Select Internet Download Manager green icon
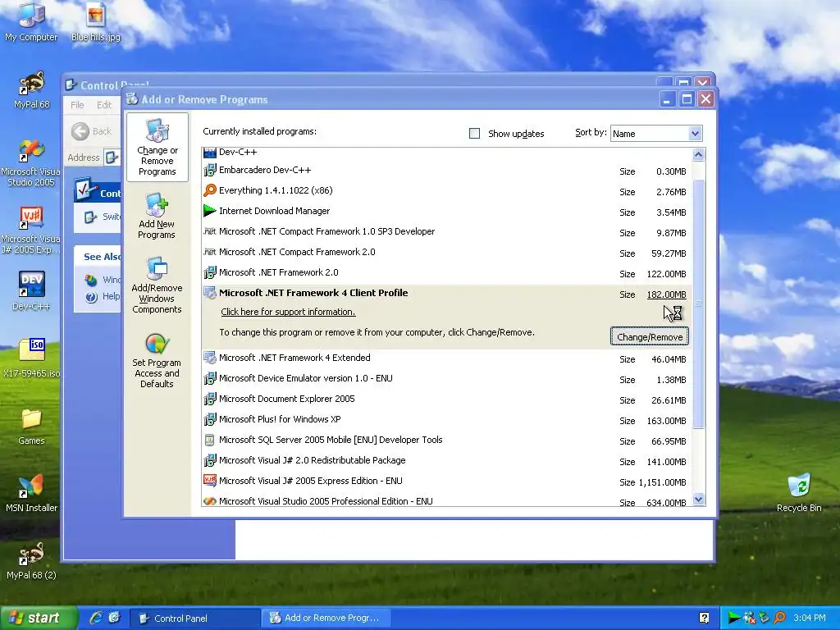This screenshot has height=630, width=840. pos(210,211)
